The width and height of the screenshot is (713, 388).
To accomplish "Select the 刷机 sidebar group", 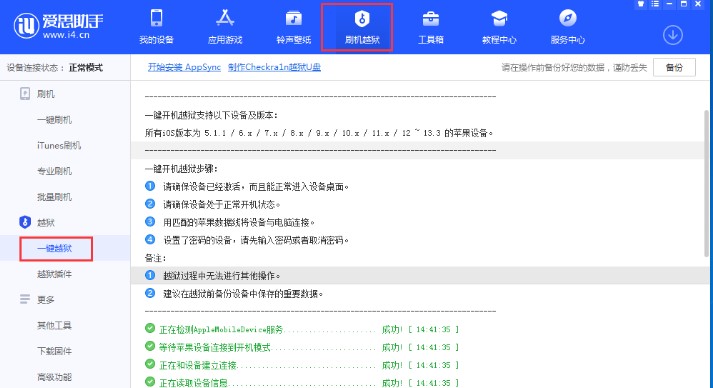I will click(x=37, y=94).
